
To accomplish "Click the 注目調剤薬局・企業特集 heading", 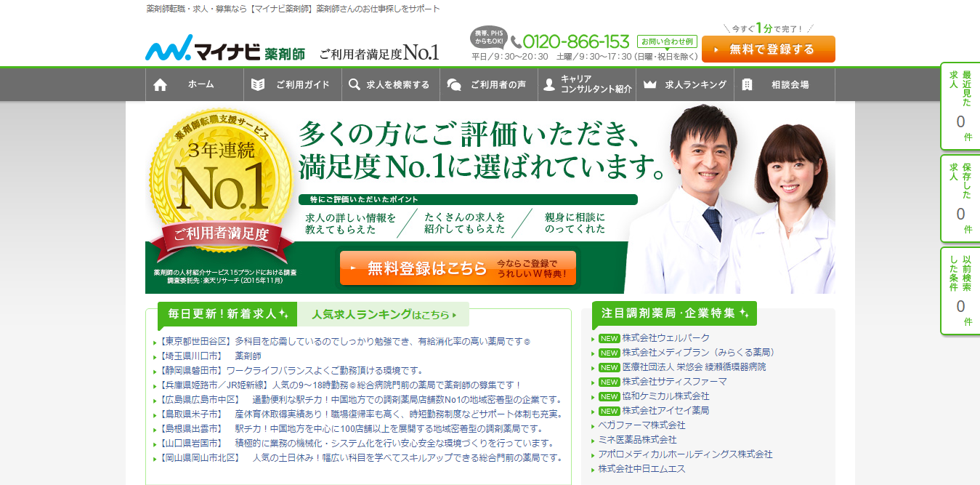I will tap(674, 313).
